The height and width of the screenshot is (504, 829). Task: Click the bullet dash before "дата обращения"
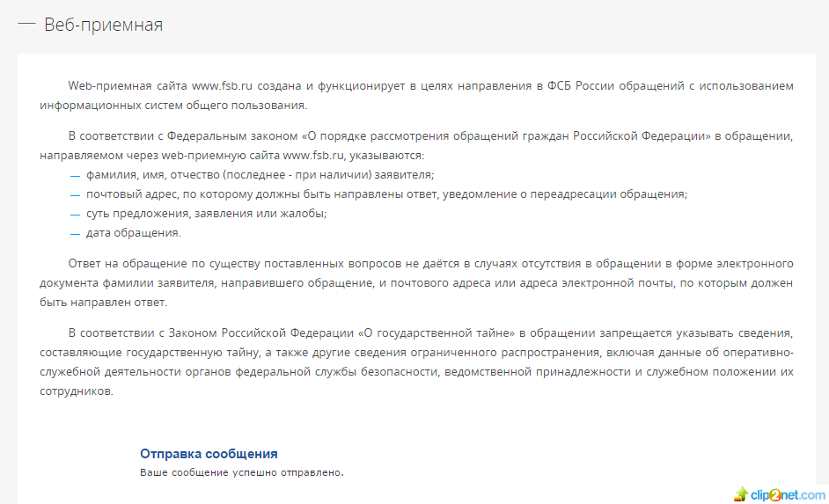pos(75,233)
